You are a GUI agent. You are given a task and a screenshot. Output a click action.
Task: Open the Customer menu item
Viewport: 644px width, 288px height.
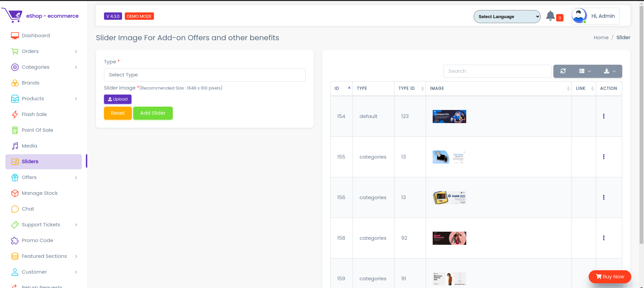[44, 272]
